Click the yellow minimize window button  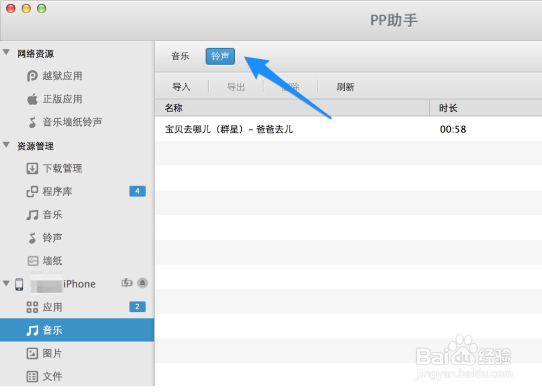26,8
